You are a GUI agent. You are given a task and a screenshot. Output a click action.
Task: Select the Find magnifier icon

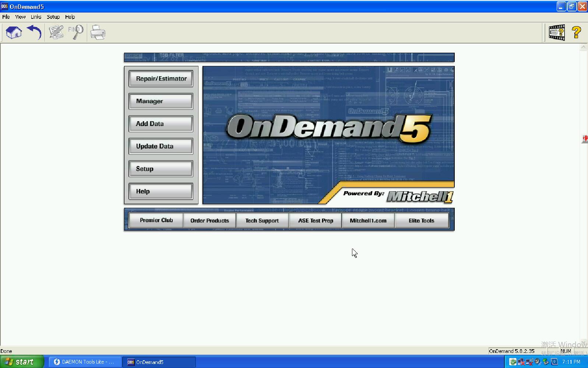[75, 32]
